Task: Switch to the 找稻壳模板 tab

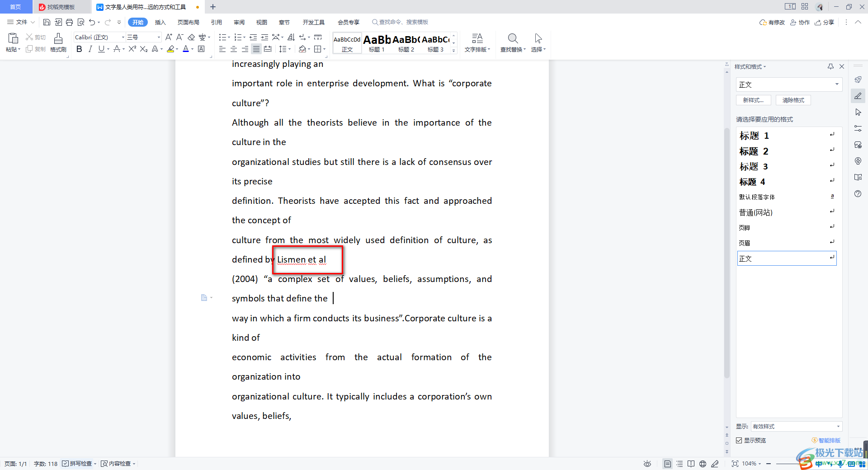Action: (61, 7)
